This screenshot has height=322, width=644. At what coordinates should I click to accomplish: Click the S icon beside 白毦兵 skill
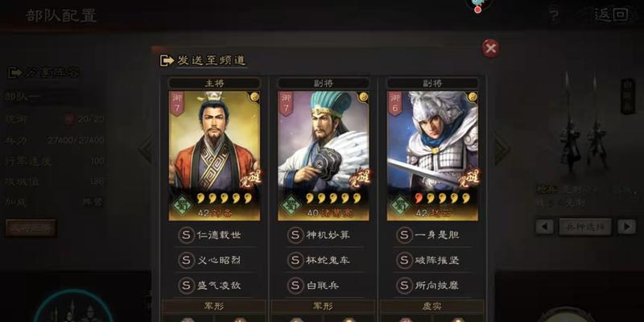click(x=295, y=285)
